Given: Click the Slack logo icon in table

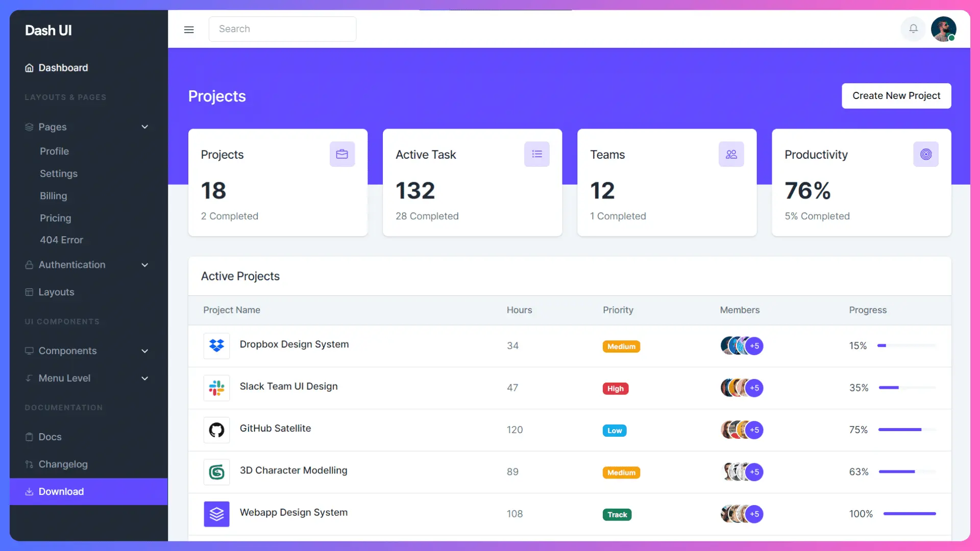Looking at the screenshot, I should pos(216,388).
